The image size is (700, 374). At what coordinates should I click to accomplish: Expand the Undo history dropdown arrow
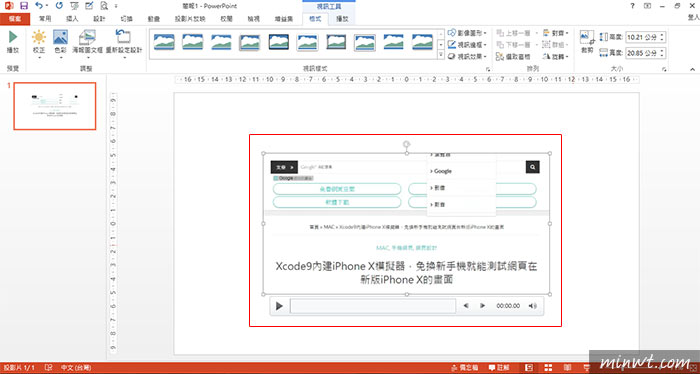[47, 6]
